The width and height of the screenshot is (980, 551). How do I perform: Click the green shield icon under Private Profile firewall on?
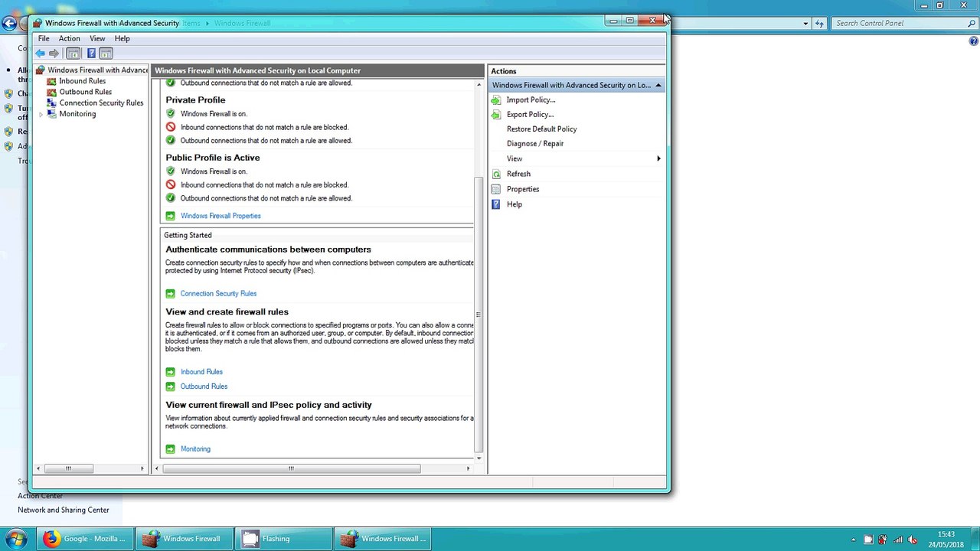coord(171,114)
